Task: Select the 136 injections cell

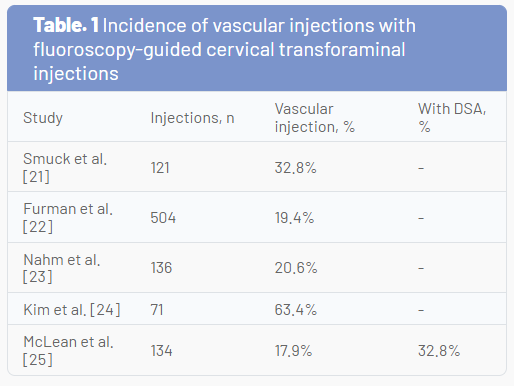Action: tap(161, 268)
